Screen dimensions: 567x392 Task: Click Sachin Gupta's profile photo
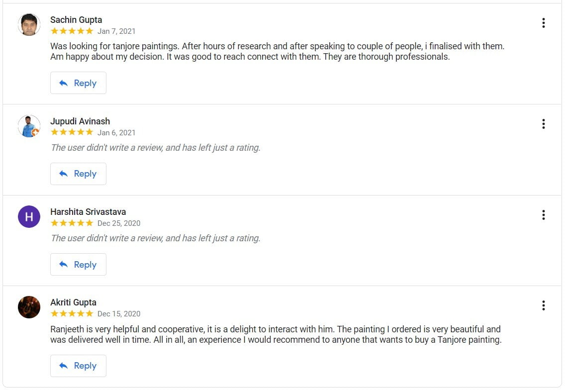(x=29, y=25)
